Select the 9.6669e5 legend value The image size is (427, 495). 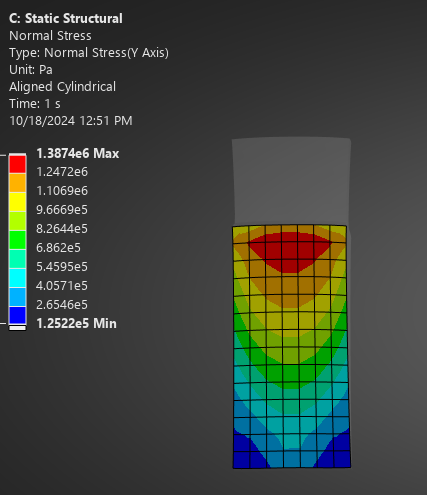pyautogui.click(x=62, y=210)
